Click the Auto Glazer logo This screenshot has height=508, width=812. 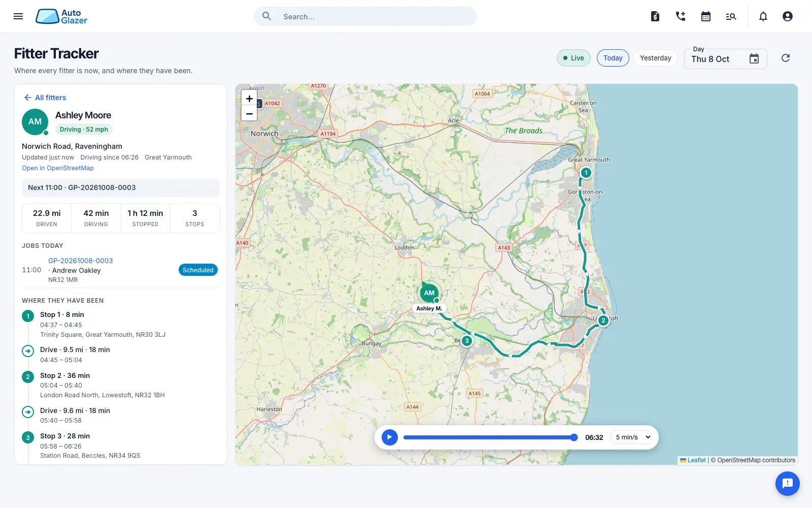click(61, 16)
